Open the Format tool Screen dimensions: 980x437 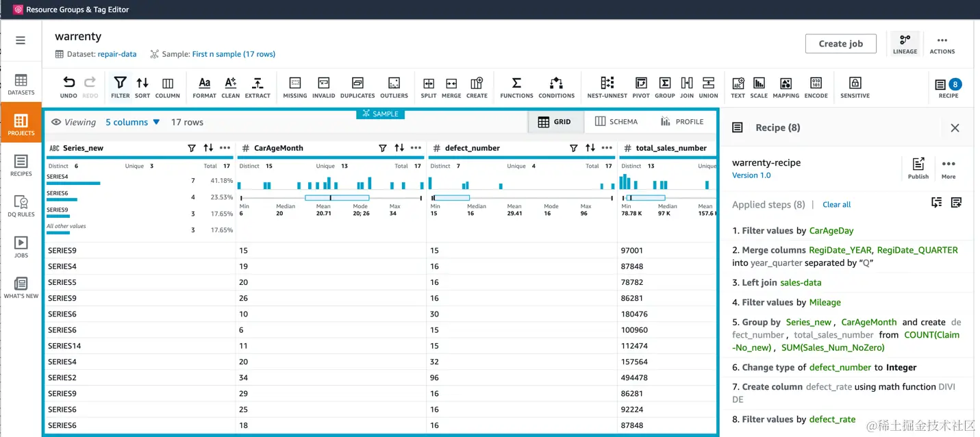(204, 87)
